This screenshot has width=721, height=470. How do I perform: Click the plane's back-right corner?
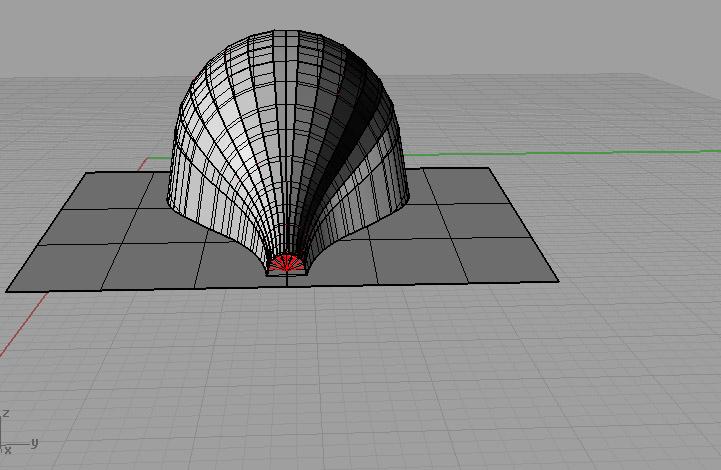pyautogui.click(x=488, y=168)
